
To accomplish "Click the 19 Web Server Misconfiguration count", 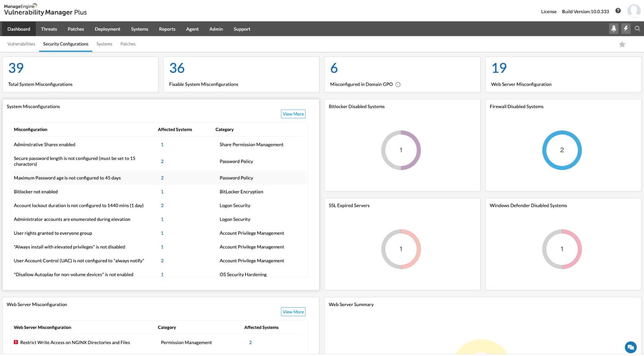I will point(499,68).
